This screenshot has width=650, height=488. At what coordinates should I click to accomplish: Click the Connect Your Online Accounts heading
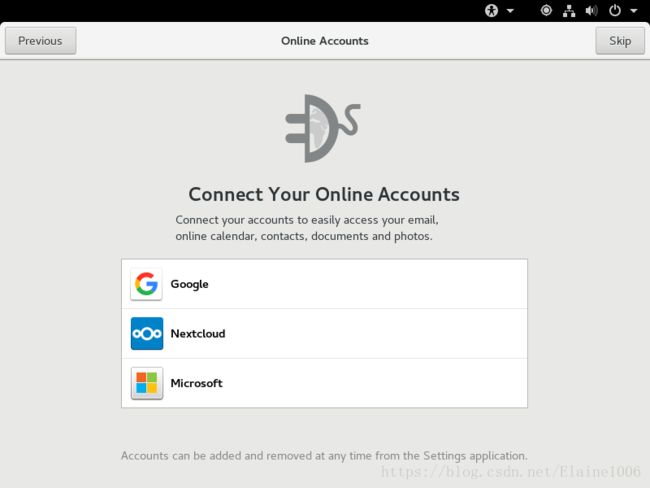click(324, 194)
